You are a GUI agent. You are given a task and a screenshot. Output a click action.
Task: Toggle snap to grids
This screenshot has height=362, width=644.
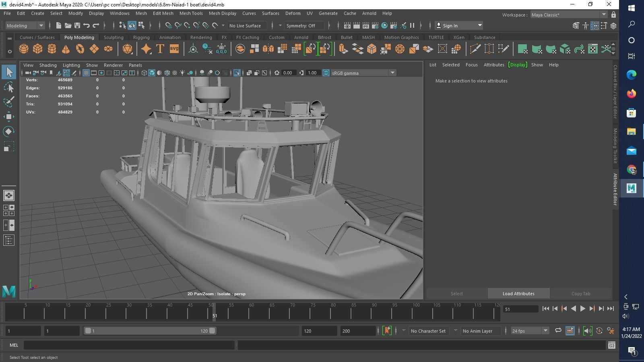pos(169,25)
